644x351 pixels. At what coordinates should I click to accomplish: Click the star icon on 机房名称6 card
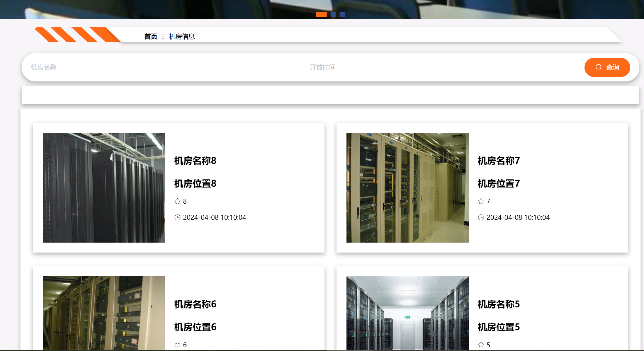pyautogui.click(x=177, y=345)
